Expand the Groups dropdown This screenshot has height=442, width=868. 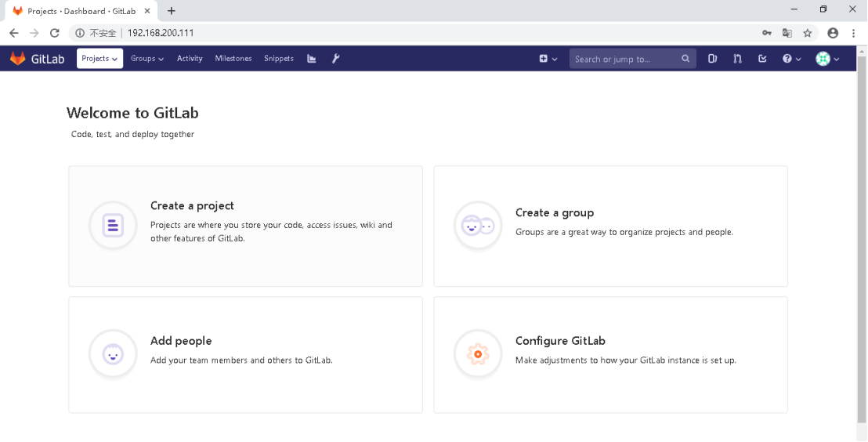[x=147, y=58]
